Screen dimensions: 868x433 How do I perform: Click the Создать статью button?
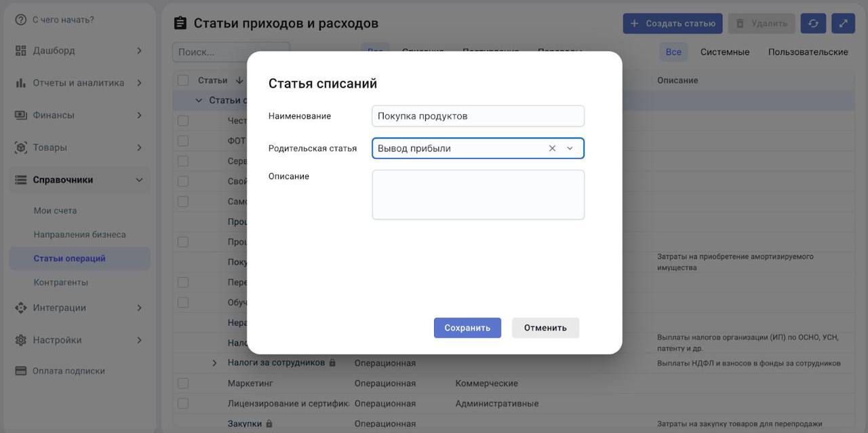click(673, 23)
